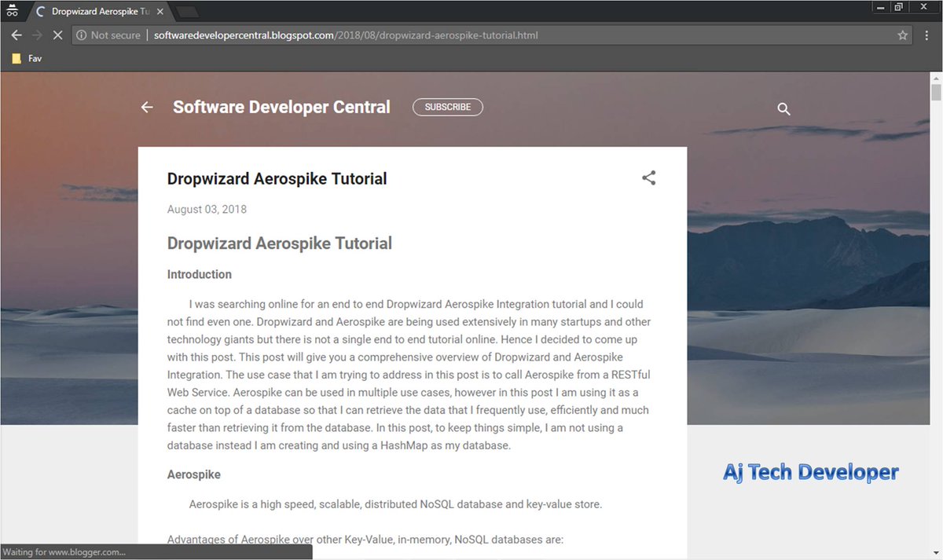Open the 'Fav' bookmarks folder
Image resolution: width=943 pixels, height=560 pixels.
click(x=26, y=58)
